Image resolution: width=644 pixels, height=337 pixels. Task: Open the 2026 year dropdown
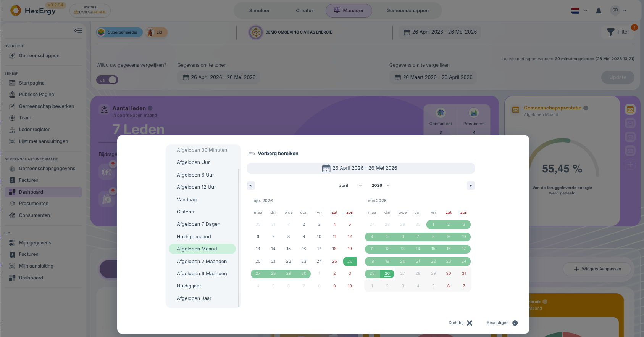(x=381, y=186)
